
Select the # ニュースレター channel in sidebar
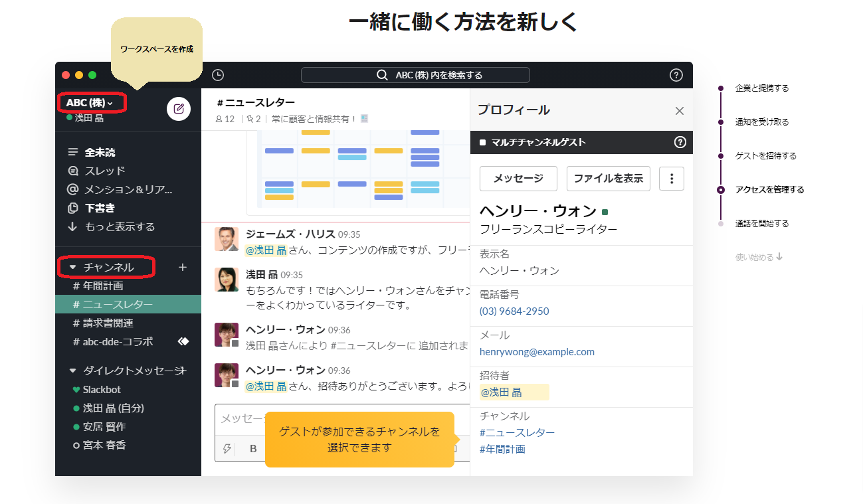(128, 304)
